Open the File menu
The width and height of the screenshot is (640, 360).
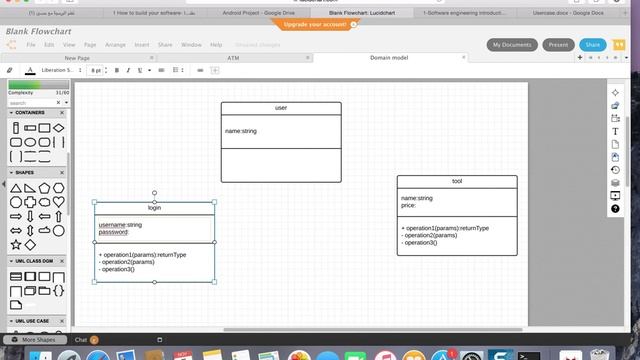click(31, 45)
